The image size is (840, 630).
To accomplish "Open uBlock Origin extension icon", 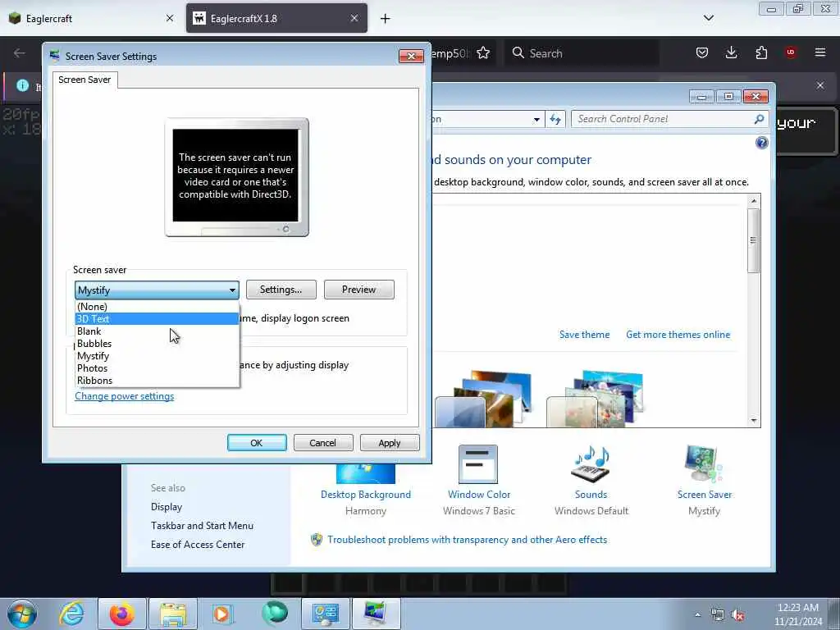I will 791,52.
